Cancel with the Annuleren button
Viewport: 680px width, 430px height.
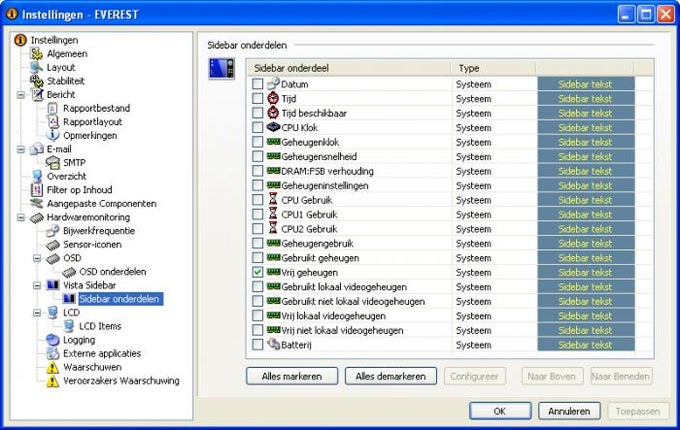[569, 411]
